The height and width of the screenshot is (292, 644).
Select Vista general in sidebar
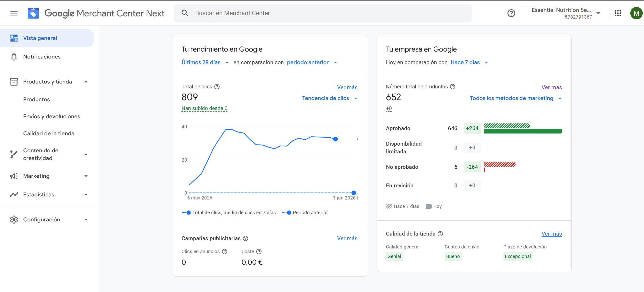pos(47,38)
